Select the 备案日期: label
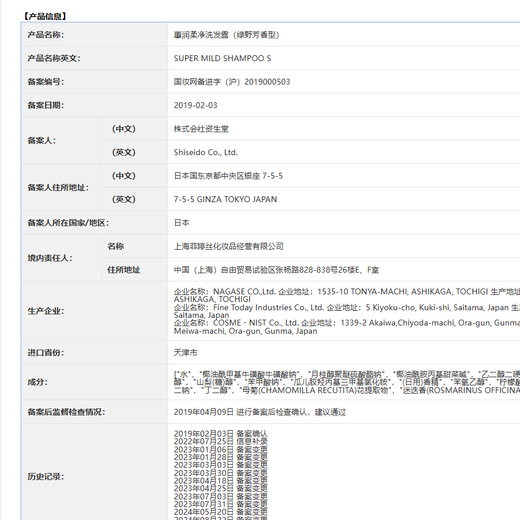Viewport: 520px width, 520px height. 45,105
